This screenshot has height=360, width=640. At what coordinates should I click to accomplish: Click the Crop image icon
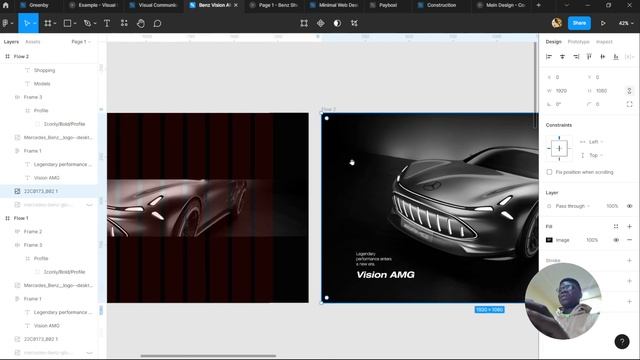tap(354, 23)
